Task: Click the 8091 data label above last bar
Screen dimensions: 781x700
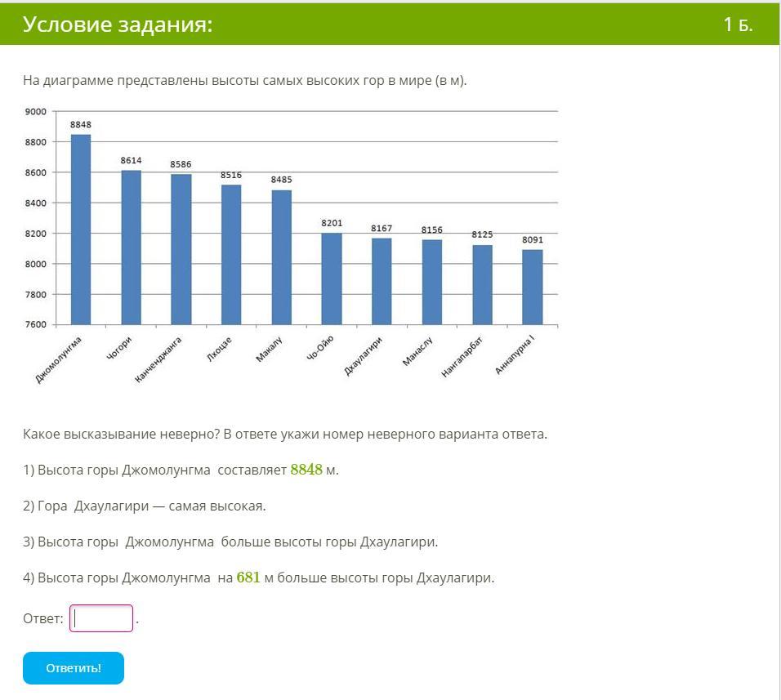Action: pos(533,240)
